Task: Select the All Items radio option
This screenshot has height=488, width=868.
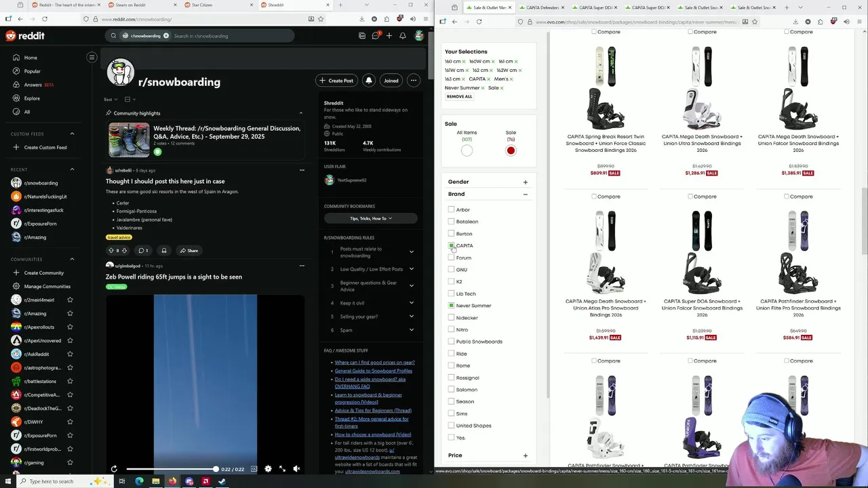Action: pos(467,150)
